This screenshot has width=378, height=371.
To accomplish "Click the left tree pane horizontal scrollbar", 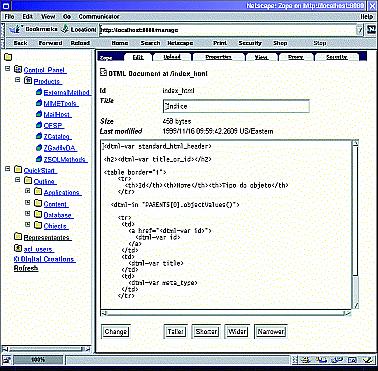I will coord(46,349).
